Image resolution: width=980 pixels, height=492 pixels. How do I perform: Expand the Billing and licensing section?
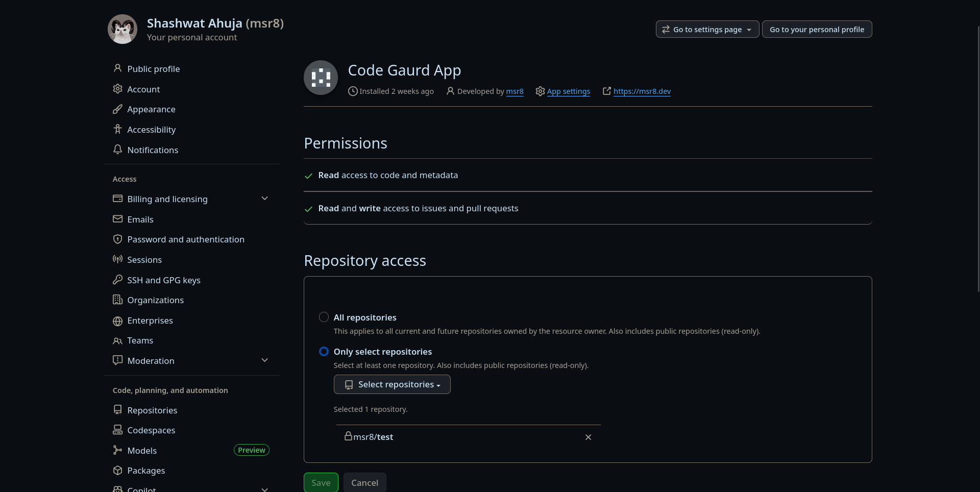(x=264, y=199)
